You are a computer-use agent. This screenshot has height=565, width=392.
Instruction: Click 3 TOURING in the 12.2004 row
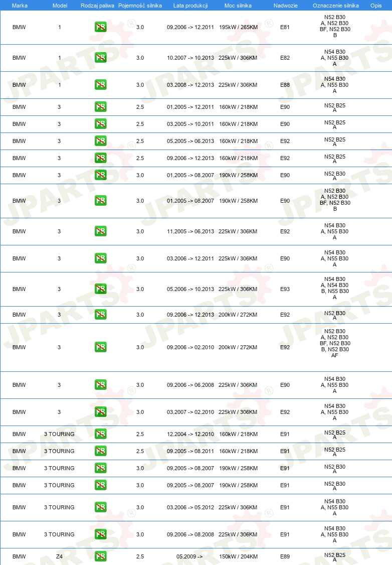[59, 434]
